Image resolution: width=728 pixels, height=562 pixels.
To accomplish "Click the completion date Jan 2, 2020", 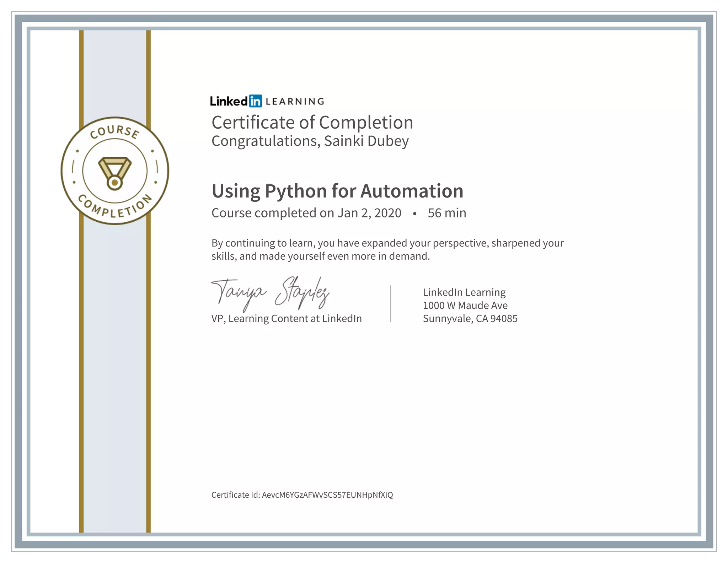I will point(369,213).
